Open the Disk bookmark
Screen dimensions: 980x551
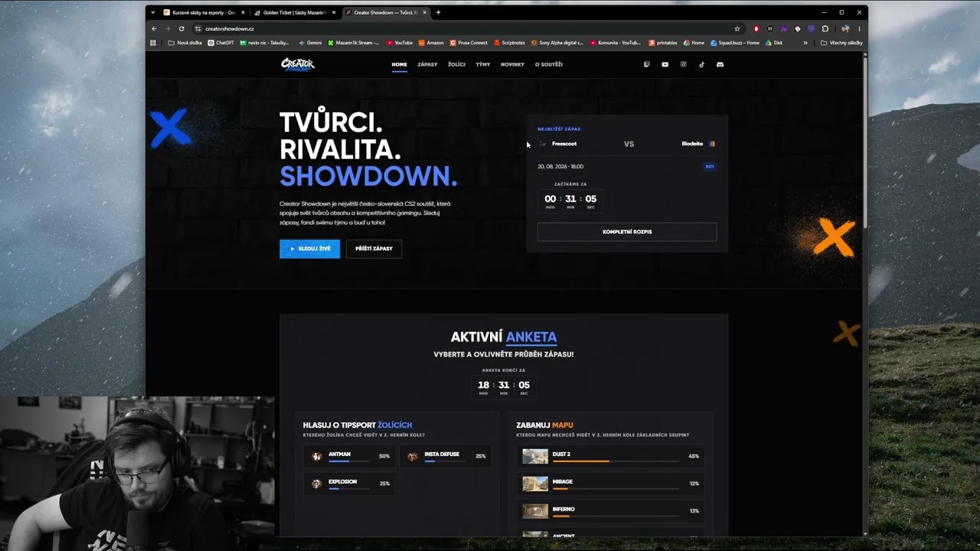[774, 43]
